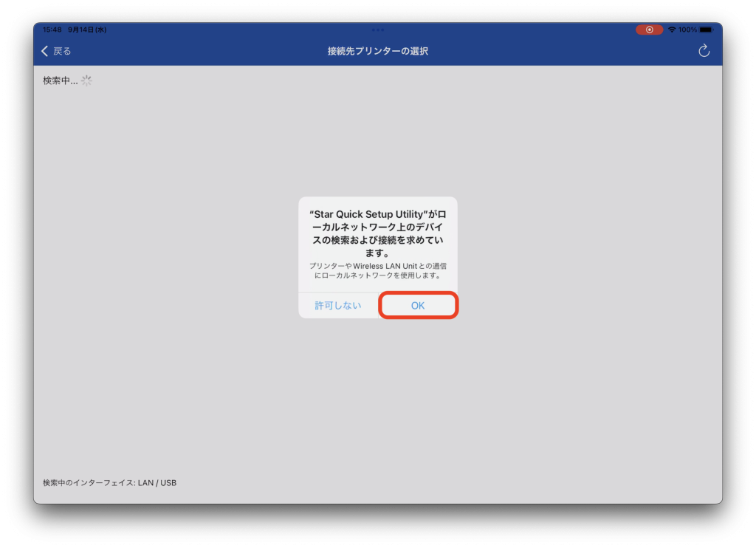The width and height of the screenshot is (756, 548).
Task: Tap the multitasking three-dot control
Action: click(378, 30)
